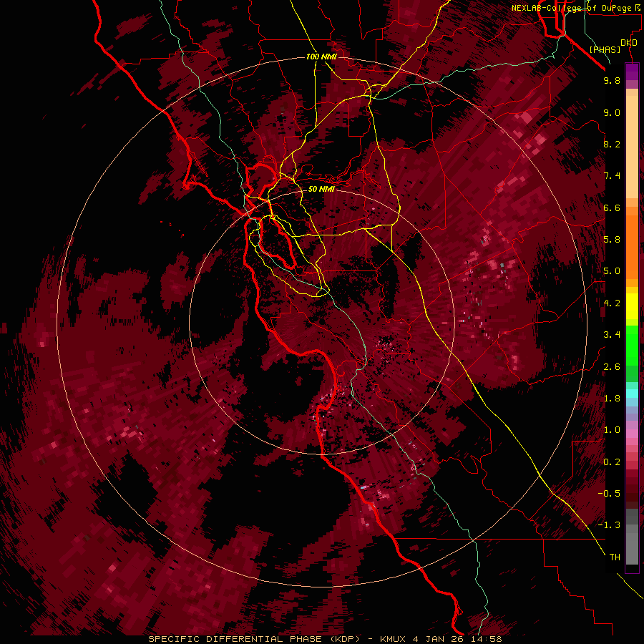Click the -0.5 legend value
644x644 pixels.
609,494
